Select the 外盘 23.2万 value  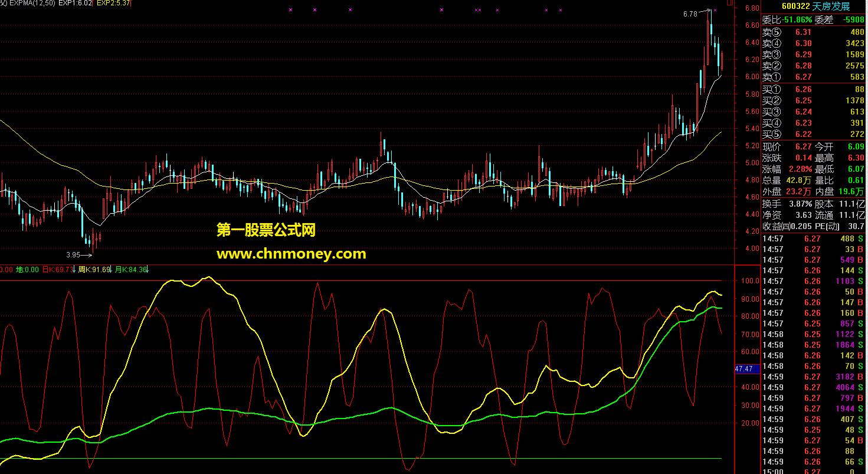pos(800,191)
